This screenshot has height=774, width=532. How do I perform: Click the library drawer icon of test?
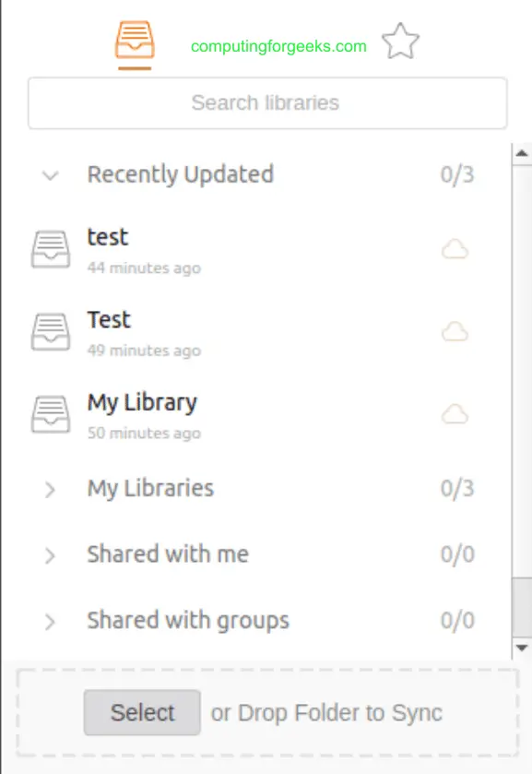click(x=51, y=249)
